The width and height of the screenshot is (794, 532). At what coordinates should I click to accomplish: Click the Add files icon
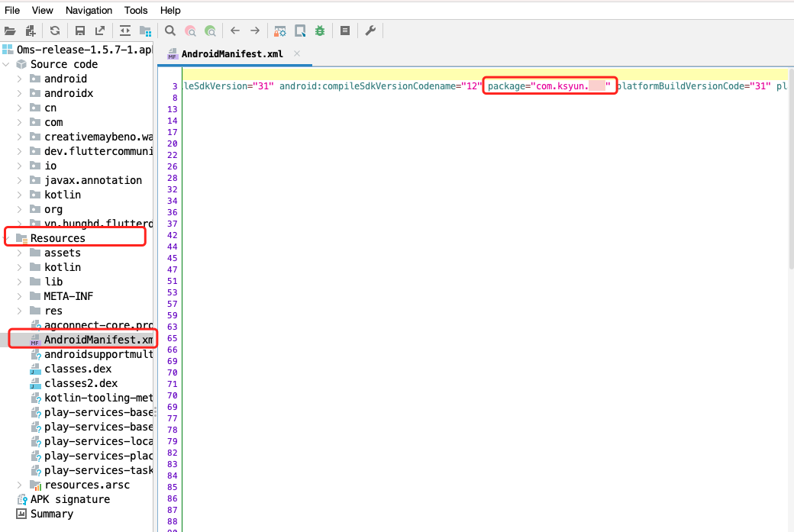31,31
